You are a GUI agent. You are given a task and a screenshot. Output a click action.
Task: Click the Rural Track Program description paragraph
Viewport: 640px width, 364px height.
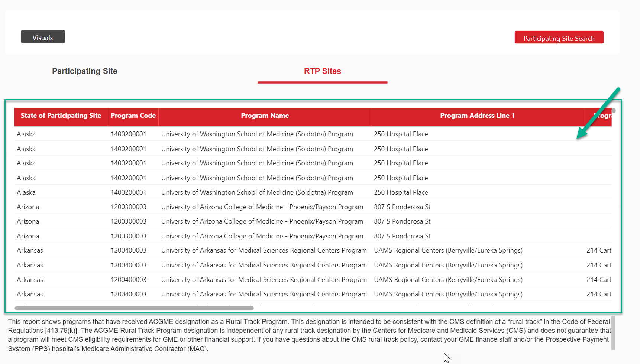(309, 335)
